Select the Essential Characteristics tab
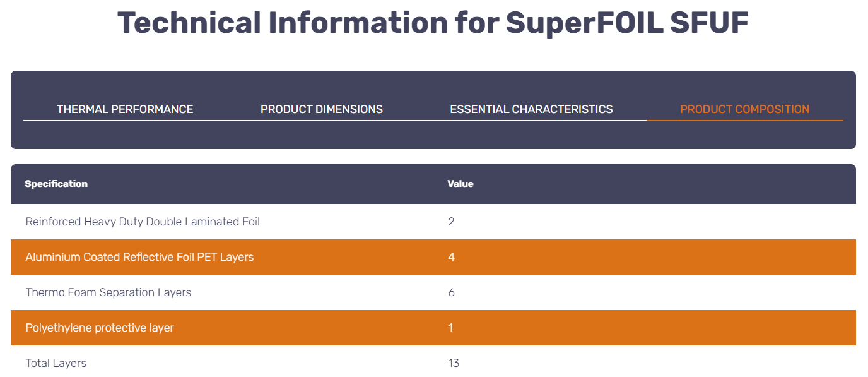Screen dimensions: 868x377 click(x=531, y=109)
